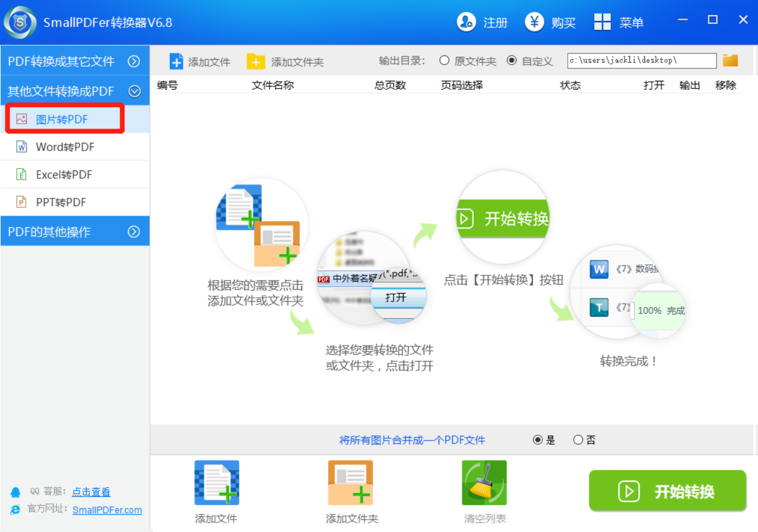Click the 编号 column header
758x532 pixels.
(x=167, y=85)
